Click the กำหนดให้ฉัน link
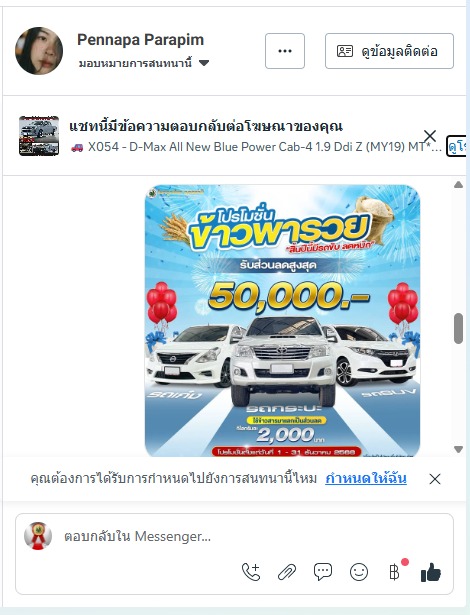Image resolution: width=470 pixels, height=615 pixels. tap(366, 478)
